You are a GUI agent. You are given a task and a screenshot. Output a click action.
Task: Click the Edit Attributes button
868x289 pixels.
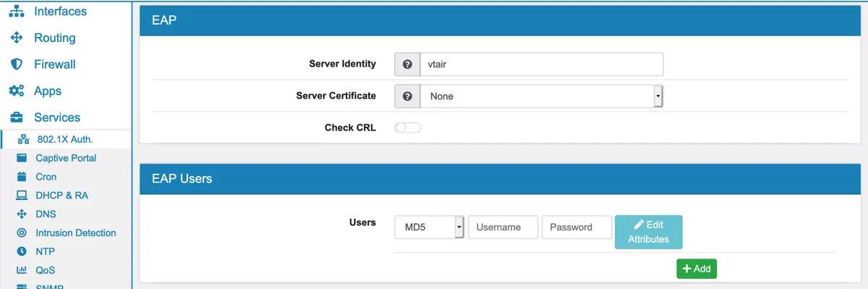(x=648, y=232)
